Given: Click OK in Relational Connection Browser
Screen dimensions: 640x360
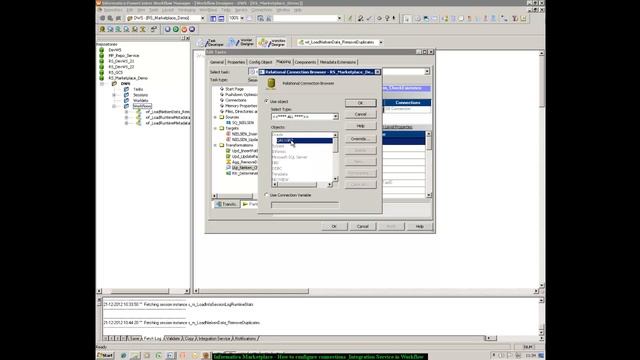Looking at the screenshot, I should 360,103.
